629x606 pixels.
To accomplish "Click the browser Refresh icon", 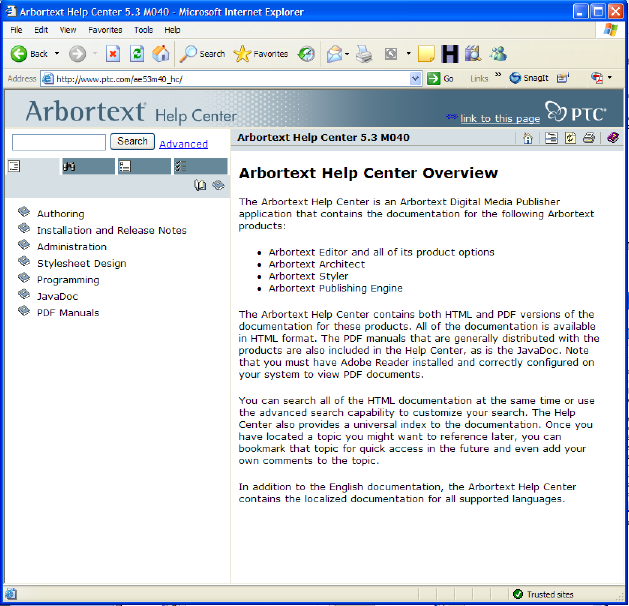I will tap(137, 54).
